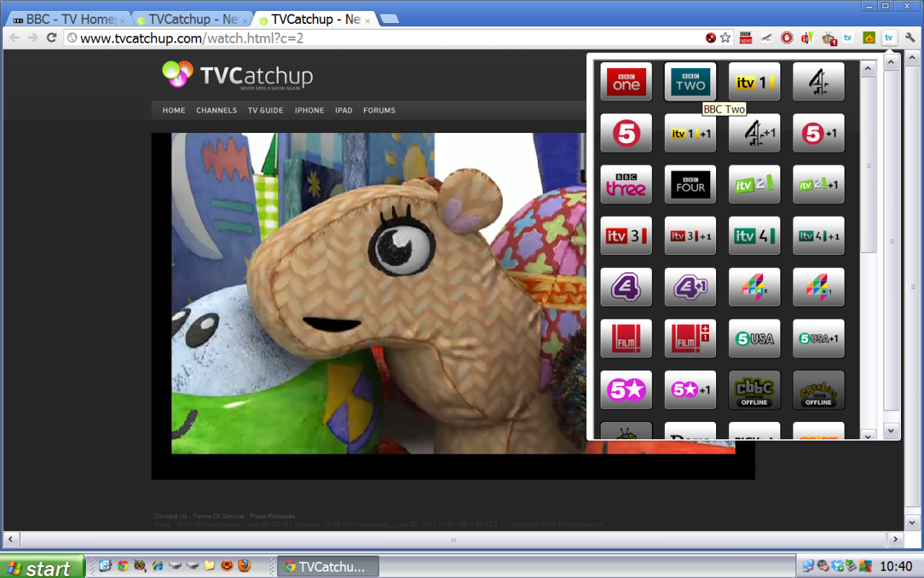Screen dimensions: 924x578
Task: Open the CHANNELS menu item
Action: pos(217,111)
